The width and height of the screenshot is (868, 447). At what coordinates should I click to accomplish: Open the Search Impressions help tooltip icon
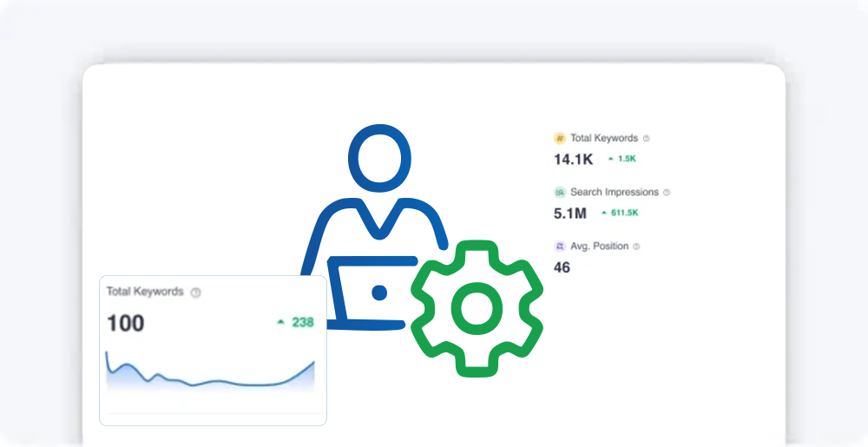pos(667,193)
